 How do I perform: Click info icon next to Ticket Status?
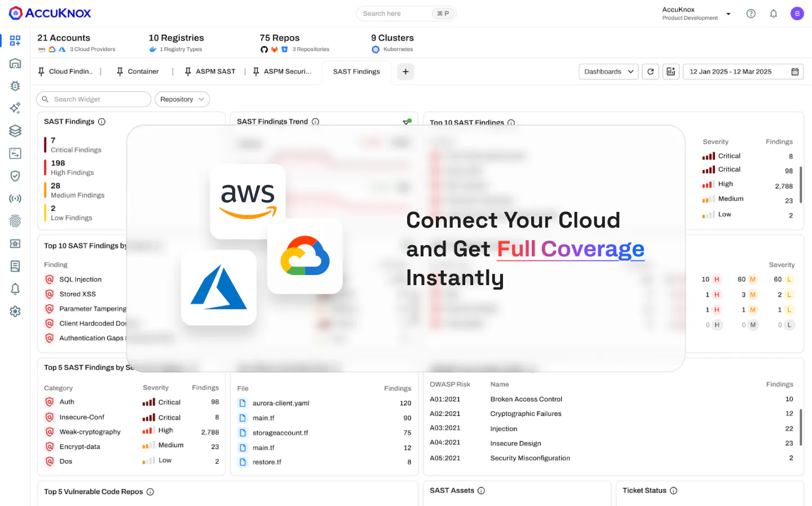point(673,491)
